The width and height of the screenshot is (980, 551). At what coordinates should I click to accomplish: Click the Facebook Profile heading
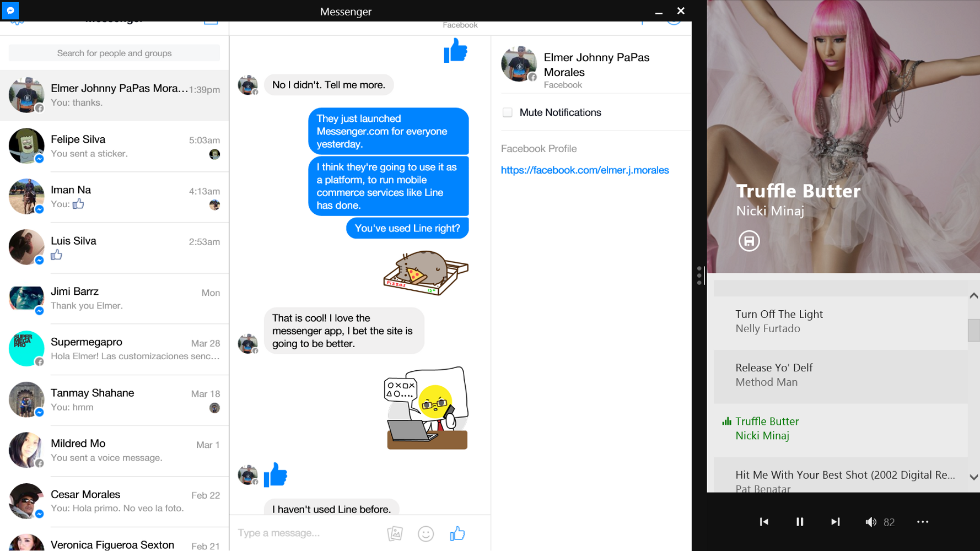tap(539, 149)
